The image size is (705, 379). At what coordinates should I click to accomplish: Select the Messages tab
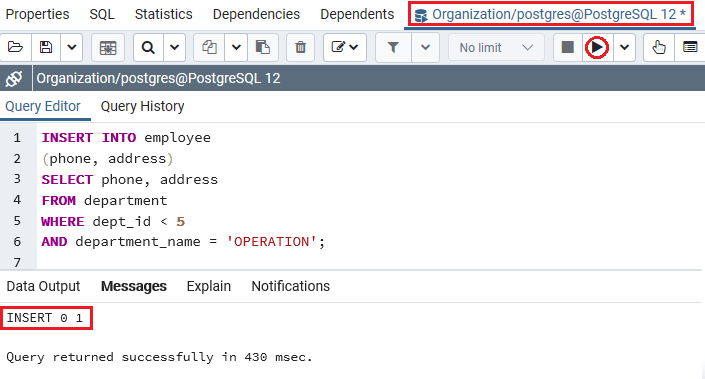coord(134,286)
